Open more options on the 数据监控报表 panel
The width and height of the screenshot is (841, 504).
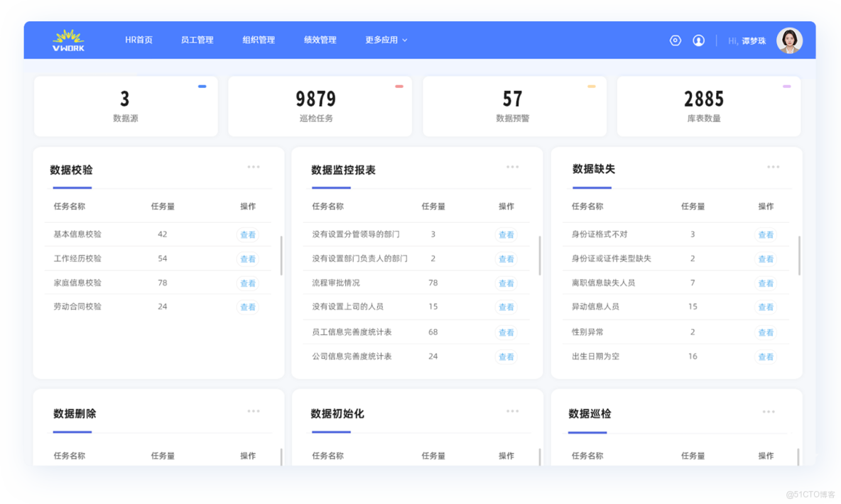(x=513, y=167)
